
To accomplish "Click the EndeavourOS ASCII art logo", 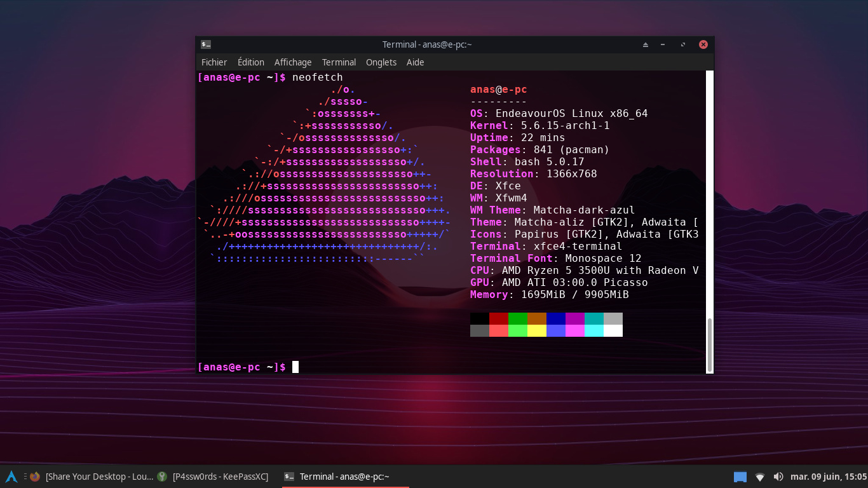I will (324, 174).
